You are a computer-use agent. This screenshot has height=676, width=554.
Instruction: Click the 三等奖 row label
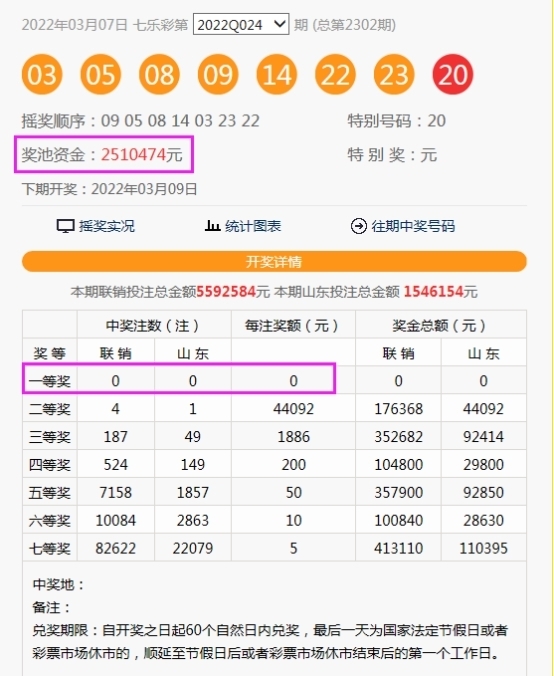50,437
